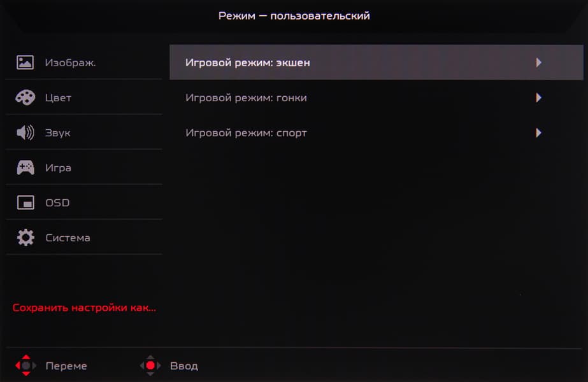Go to the Игра menu section
Image resolution: width=588 pixels, height=382 pixels.
(x=84, y=167)
